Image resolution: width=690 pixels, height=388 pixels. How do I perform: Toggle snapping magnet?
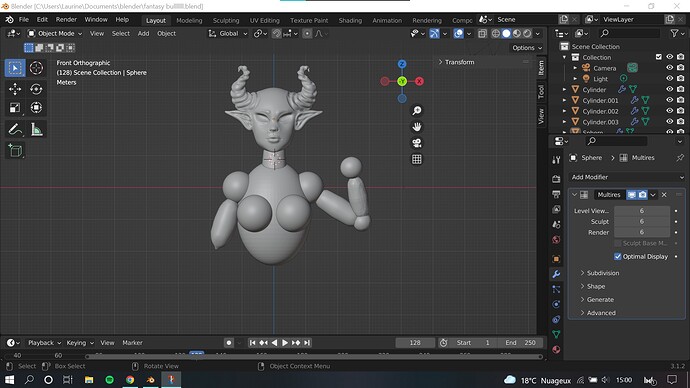(276, 33)
